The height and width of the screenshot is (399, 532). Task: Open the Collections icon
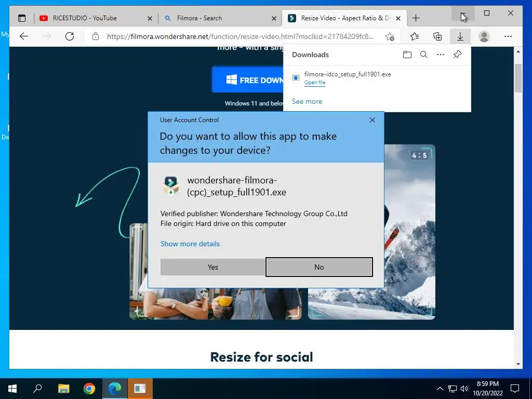coord(437,36)
